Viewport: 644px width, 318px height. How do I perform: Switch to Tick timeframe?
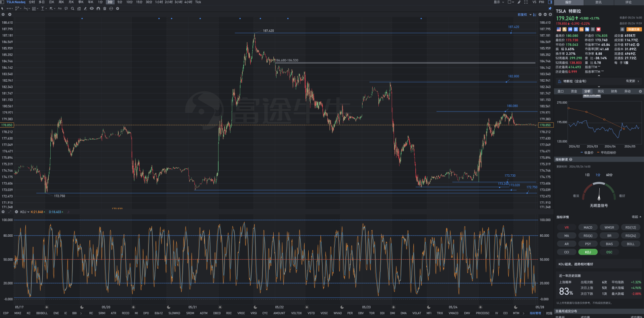[198, 2]
